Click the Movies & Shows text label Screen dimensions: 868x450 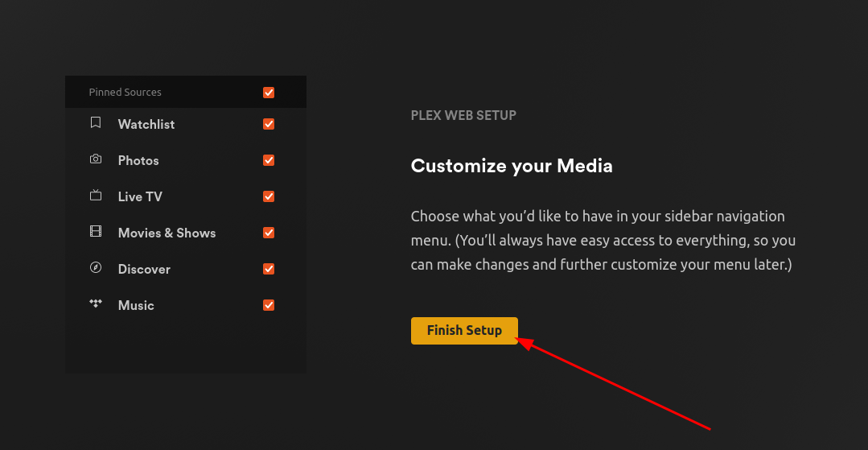coord(167,233)
